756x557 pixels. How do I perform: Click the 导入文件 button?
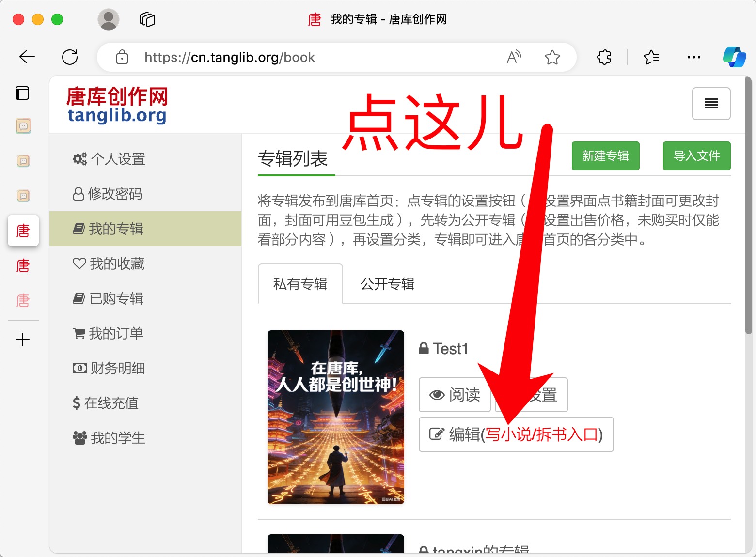697,156
